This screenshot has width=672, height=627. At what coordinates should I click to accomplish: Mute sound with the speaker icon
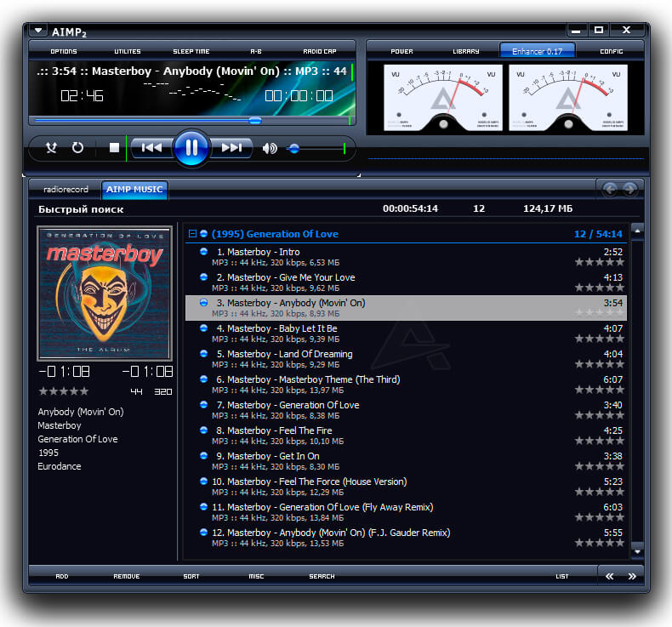[x=270, y=149]
